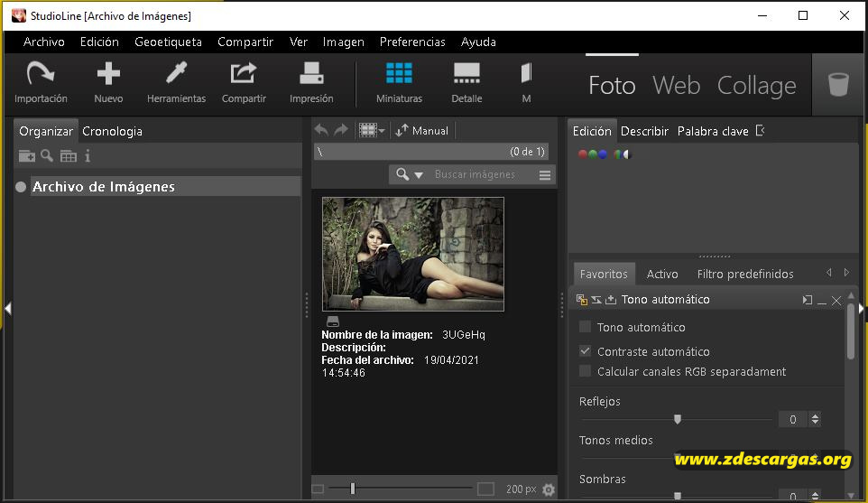Click the Reflejos value field
Image resolution: width=868 pixels, height=503 pixels.
pyautogui.click(x=793, y=419)
